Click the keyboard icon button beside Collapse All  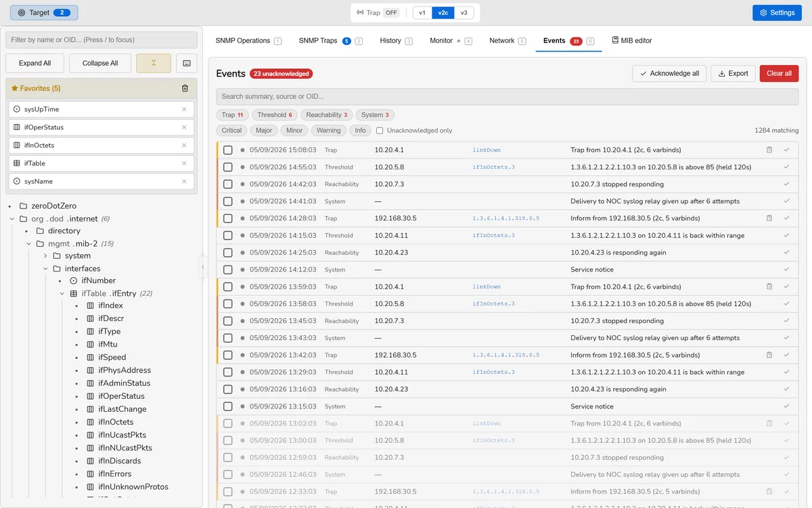[x=187, y=63]
